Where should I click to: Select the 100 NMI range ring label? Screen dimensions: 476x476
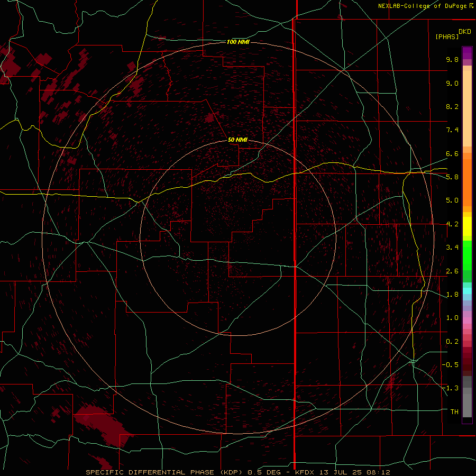pos(238,42)
